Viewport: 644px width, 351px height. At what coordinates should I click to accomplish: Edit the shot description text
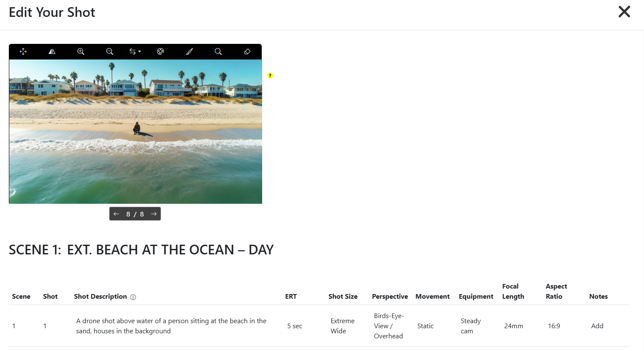tap(172, 326)
